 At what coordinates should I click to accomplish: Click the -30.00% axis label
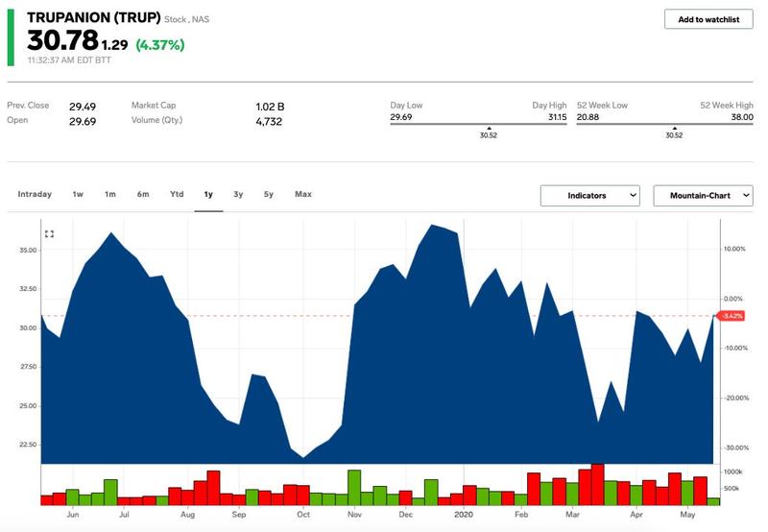736,447
